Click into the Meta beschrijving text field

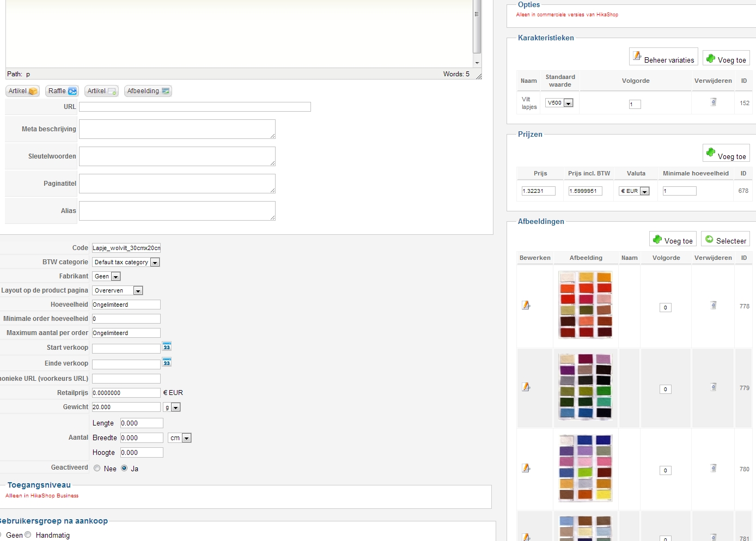pos(177,129)
